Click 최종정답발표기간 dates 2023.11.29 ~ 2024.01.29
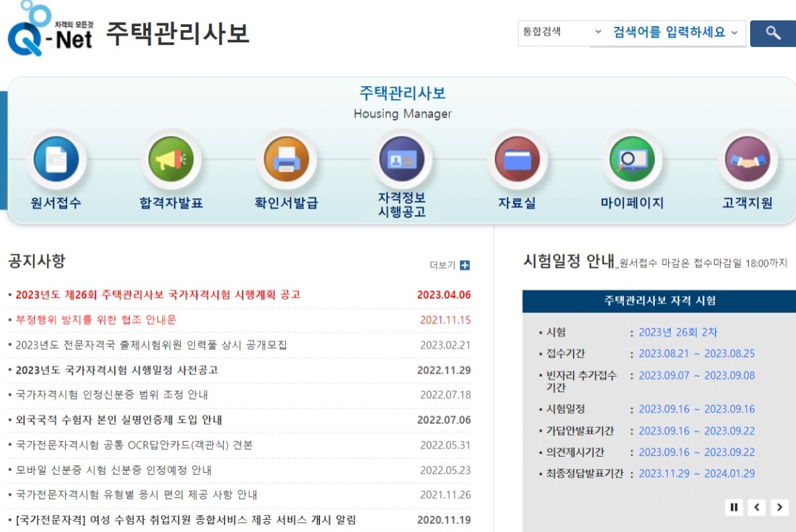Viewport: 796px width, 532px height. point(696,473)
